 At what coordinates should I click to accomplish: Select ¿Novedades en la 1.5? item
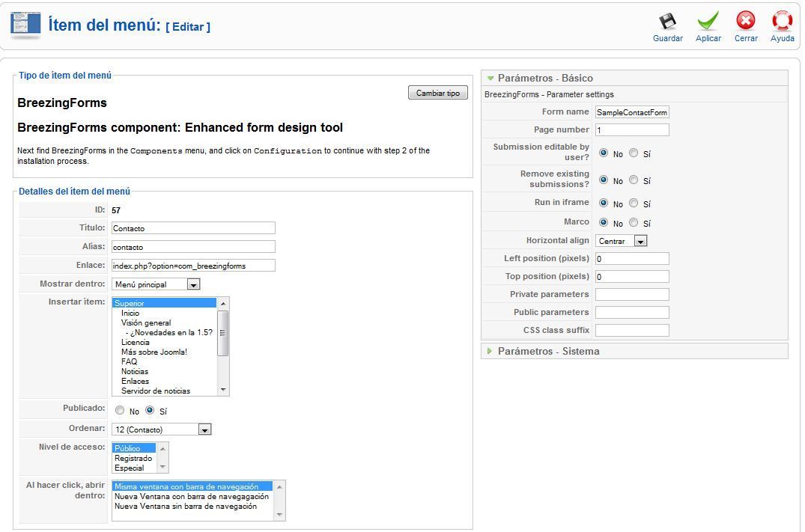[x=164, y=332]
